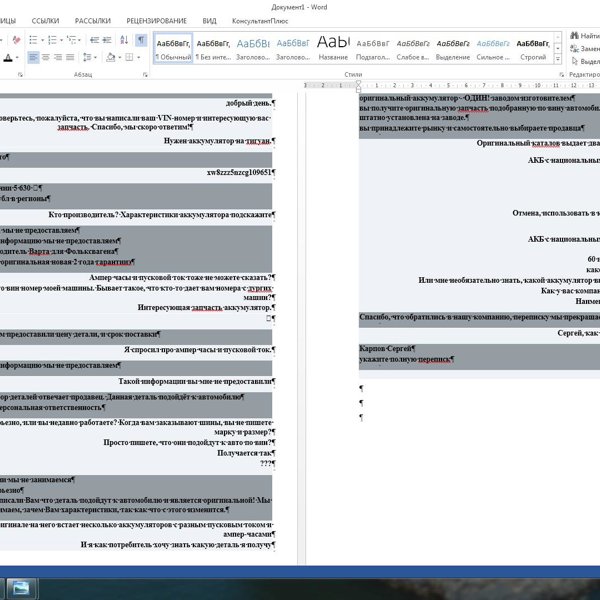Expand the styles gallery with the More button
Viewport: 600px width, 600px height.
[558, 59]
